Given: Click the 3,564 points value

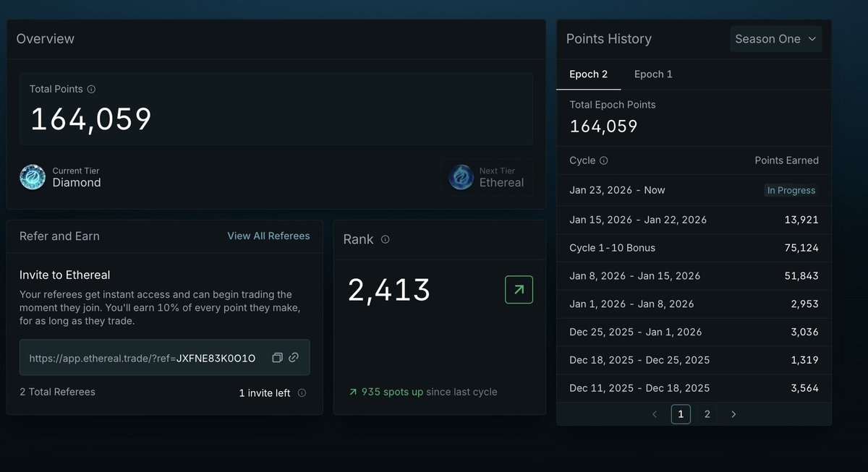Looking at the screenshot, I should click(804, 388).
